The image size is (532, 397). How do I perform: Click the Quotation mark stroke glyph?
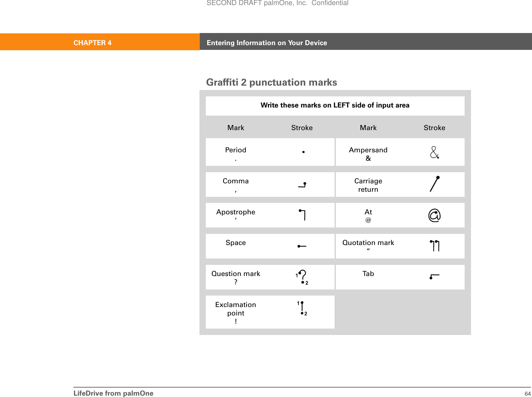(435, 246)
